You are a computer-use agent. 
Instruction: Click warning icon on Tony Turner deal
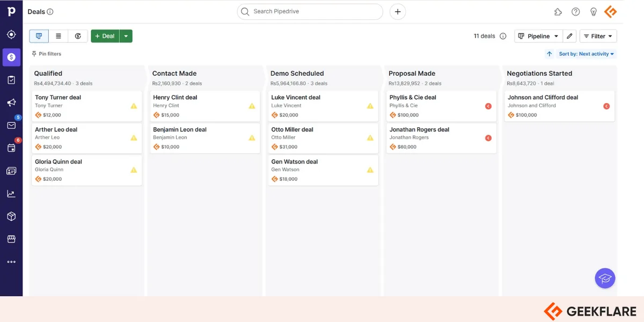(134, 106)
